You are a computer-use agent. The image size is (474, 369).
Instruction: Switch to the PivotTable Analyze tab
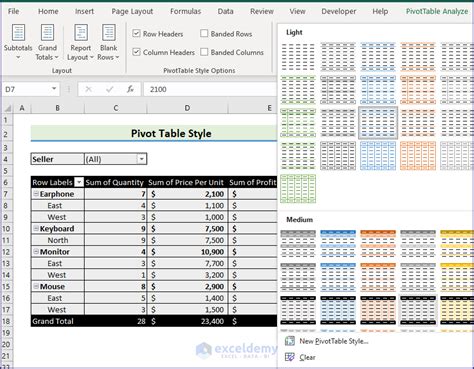tap(437, 11)
